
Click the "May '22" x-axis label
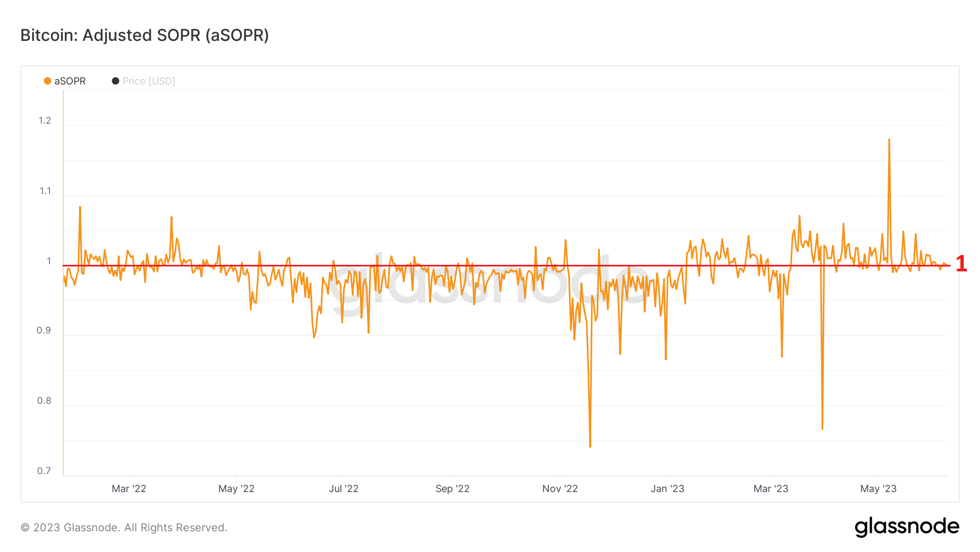pos(236,489)
